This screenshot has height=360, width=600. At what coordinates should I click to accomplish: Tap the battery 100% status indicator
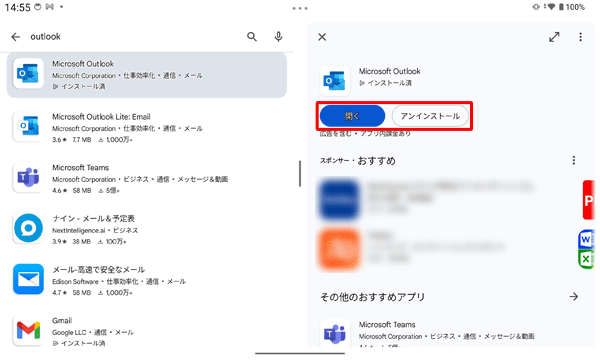pos(572,7)
